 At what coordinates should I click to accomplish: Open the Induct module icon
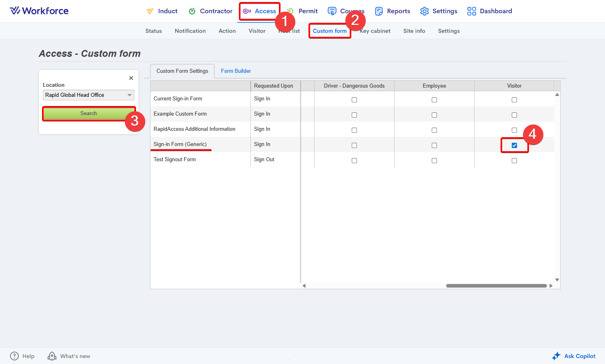pyautogui.click(x=150, y=11)
